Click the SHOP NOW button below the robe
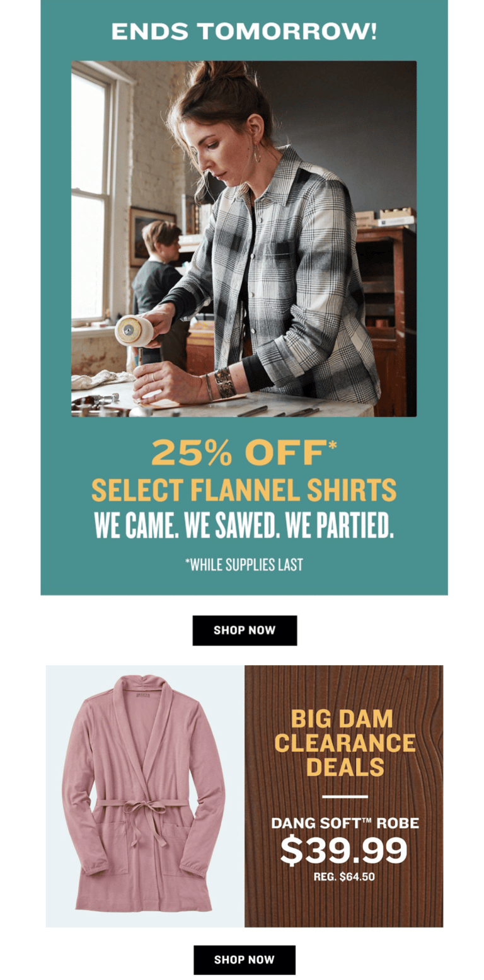The image size is (484, 980). point(245,960)
